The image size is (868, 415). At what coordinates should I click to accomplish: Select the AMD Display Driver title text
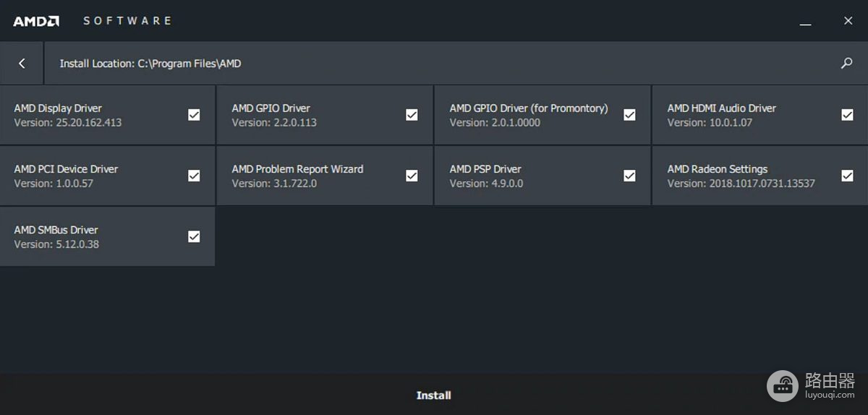tap(58, 108)
